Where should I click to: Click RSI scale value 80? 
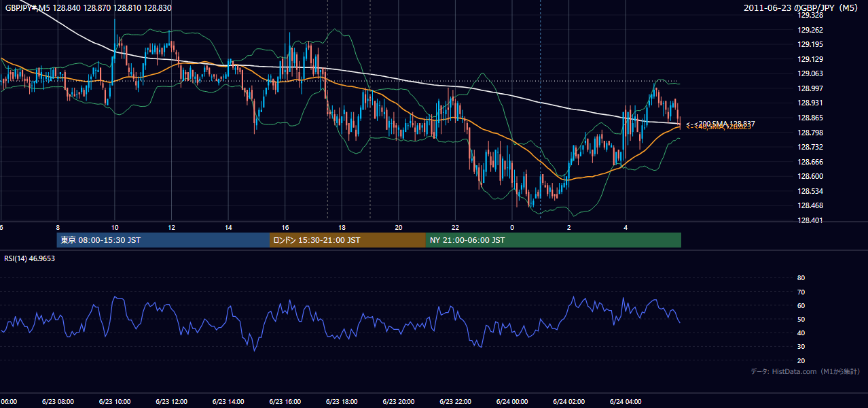tap(801, 278)
